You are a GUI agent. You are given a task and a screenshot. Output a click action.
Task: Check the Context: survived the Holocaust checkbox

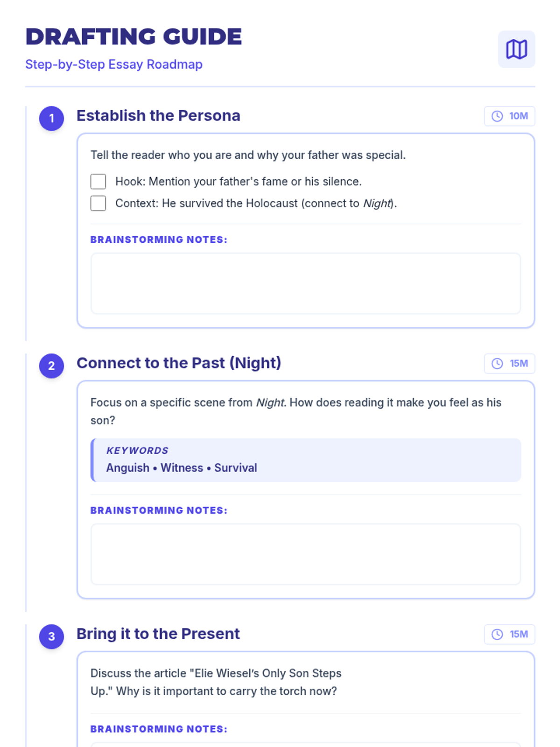pos(98,204)
